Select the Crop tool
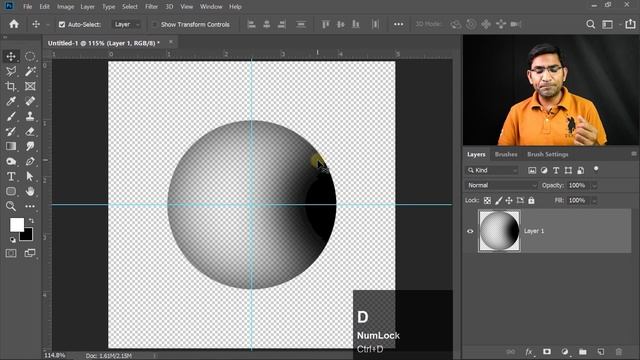This screenshot has width=640, height=360. 11,86
